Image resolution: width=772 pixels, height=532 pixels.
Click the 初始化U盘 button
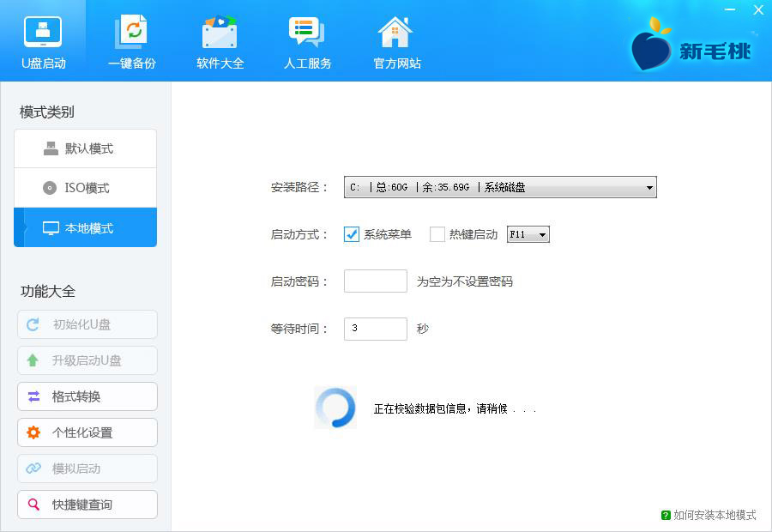tap(87, 324)
